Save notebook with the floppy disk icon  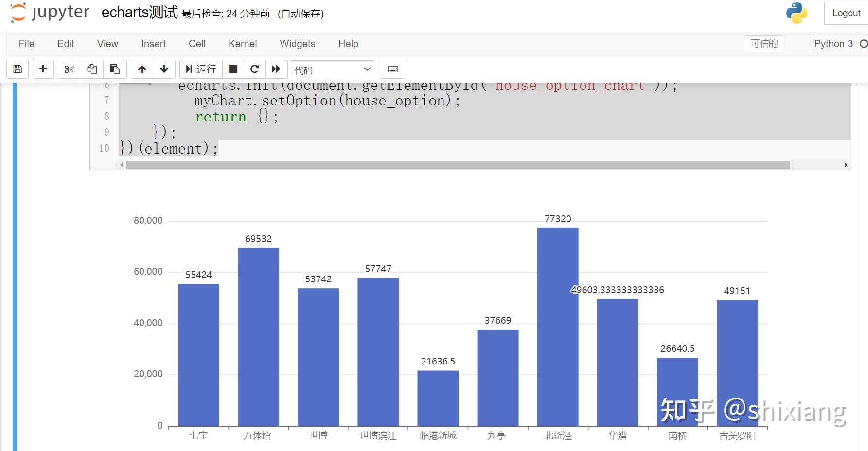coord(18,69)
